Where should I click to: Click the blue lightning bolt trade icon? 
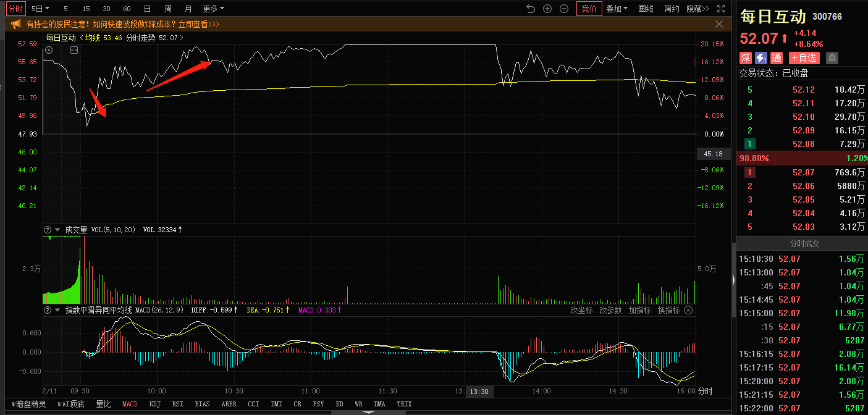pyautogui.click(x=761, y=58)
